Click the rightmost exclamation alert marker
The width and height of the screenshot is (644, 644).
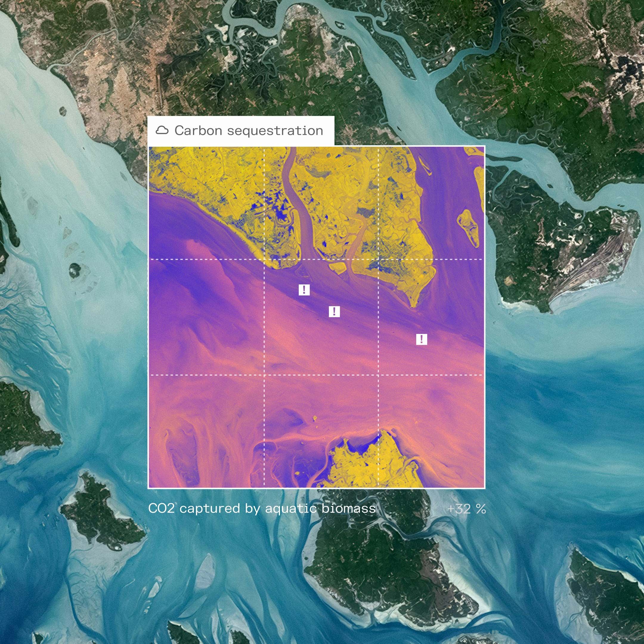pyautogui.click(x=422, y=339)
